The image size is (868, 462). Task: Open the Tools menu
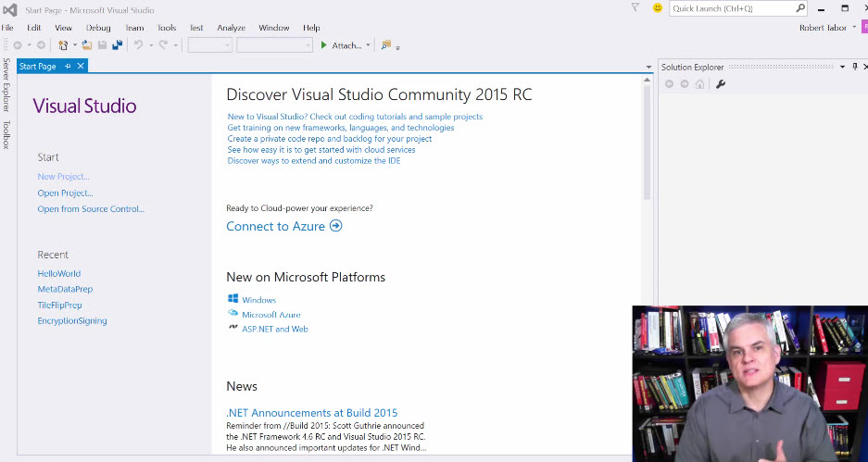(x=167, y=28)
